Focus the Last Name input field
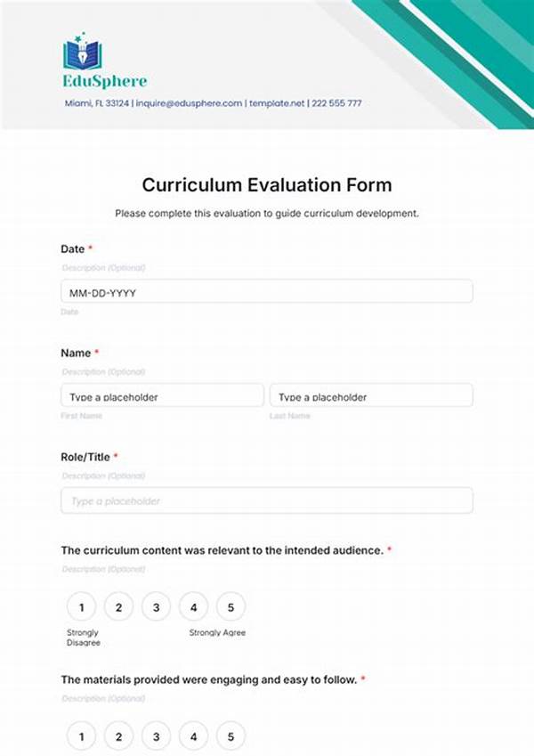Screen dimensions: 534x756 pyautogui.click(x=371, y=396)
